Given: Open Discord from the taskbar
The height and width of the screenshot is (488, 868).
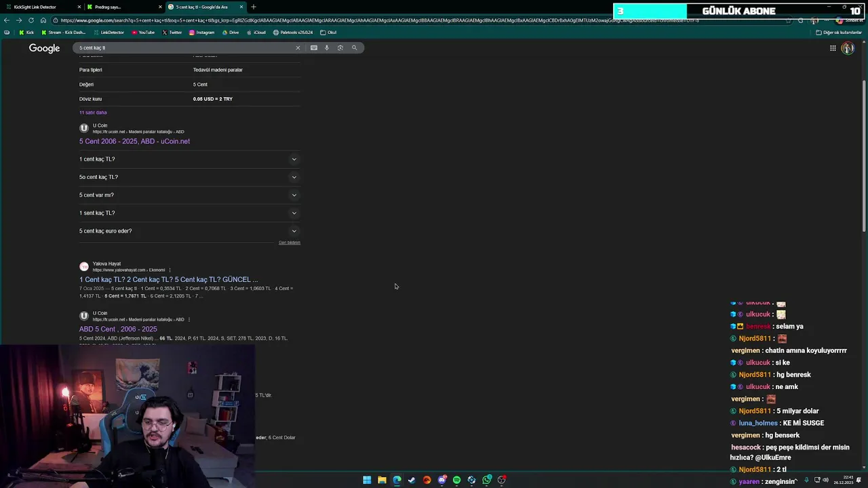Looking at the screenshot, I should [x=442, y=480].
